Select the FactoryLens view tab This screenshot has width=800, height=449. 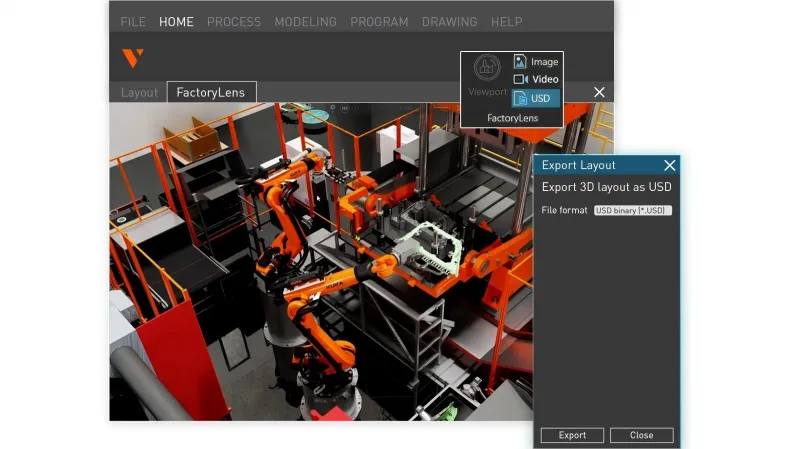(x=211, y=92)
